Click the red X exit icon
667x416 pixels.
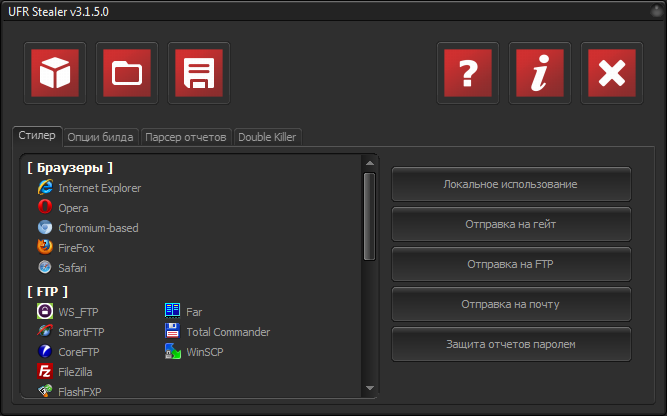(611, 73)
